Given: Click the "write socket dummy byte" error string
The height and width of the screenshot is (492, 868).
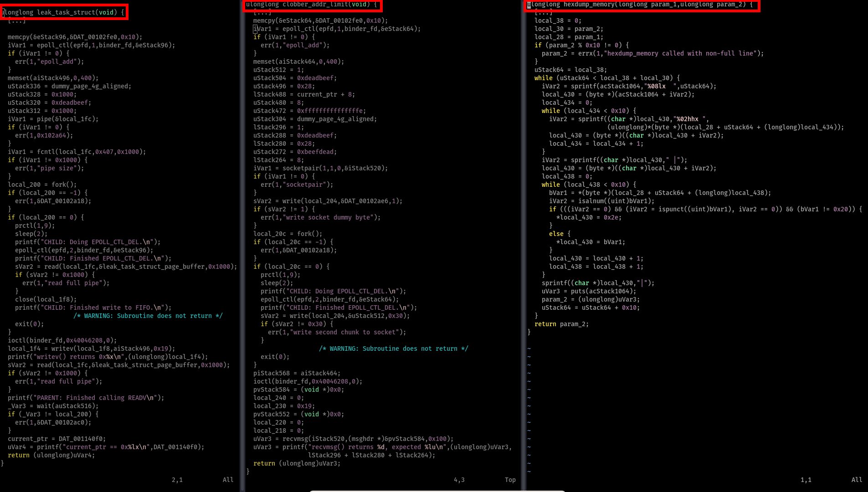Looking at the screenshot, I should (328, 217).
